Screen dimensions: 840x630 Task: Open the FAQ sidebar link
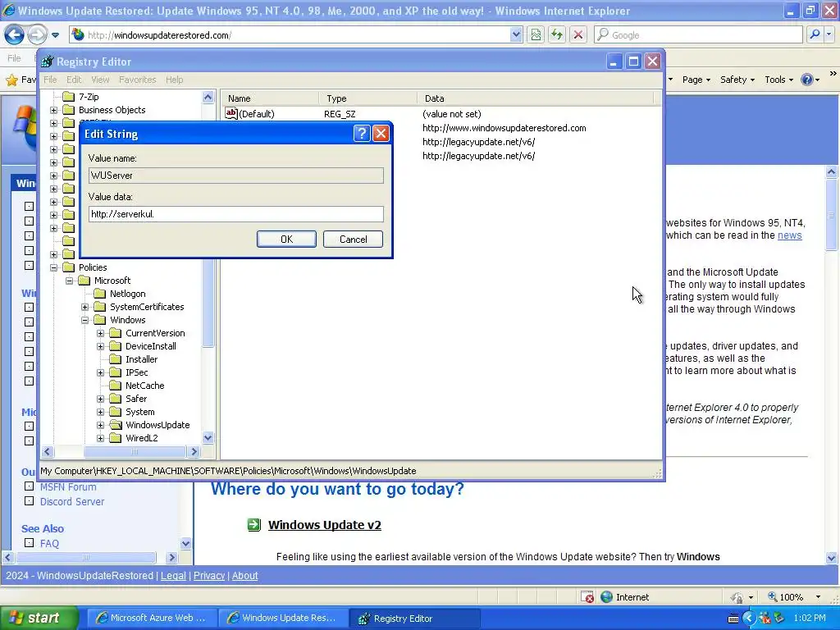pos(49,544)
